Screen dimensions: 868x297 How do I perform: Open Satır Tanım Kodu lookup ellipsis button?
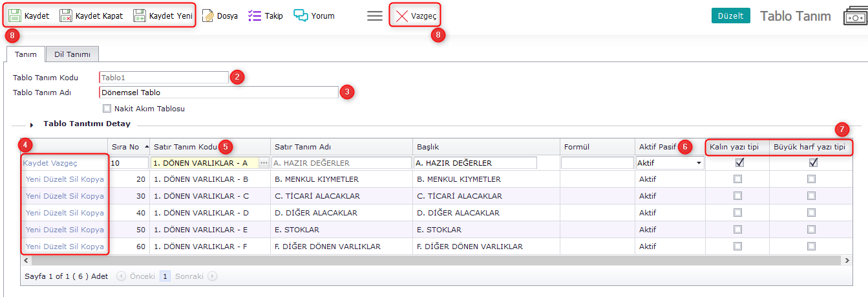264,163
